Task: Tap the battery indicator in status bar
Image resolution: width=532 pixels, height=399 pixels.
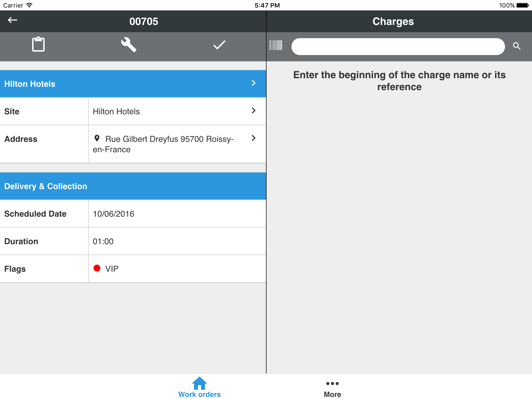Action: click(x=523, y=5)
